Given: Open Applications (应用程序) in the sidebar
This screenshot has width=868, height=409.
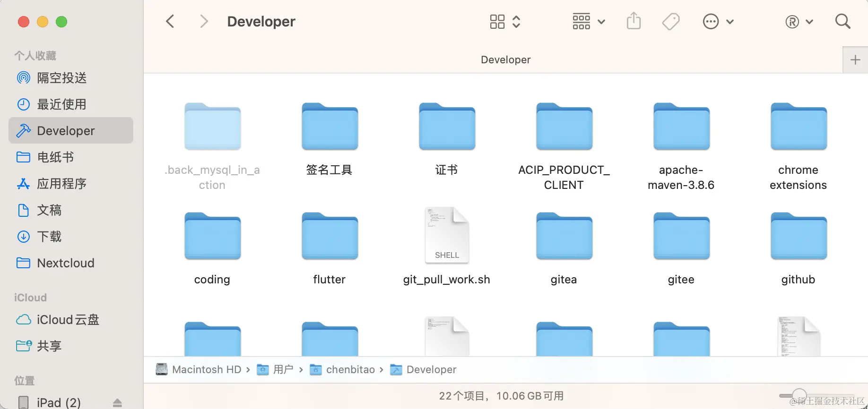Looking at the screenshot, I should [71, 184].
